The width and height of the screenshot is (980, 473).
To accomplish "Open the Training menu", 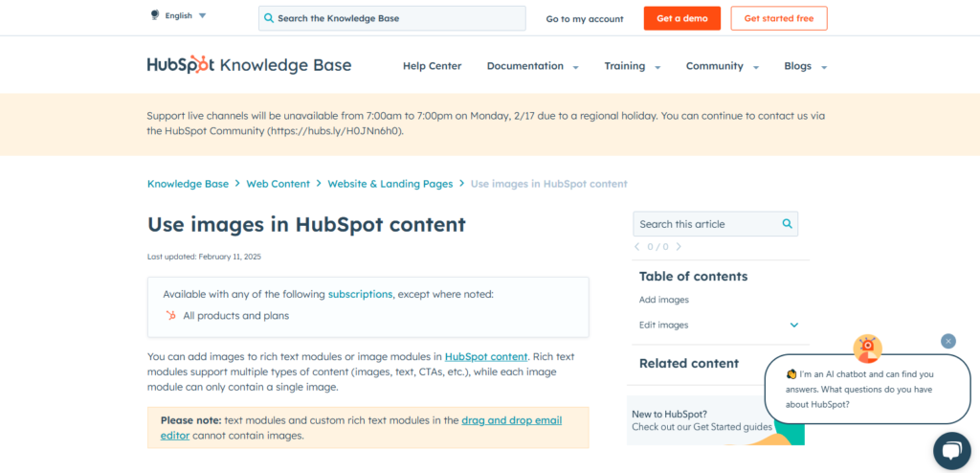I will point(624,66).
